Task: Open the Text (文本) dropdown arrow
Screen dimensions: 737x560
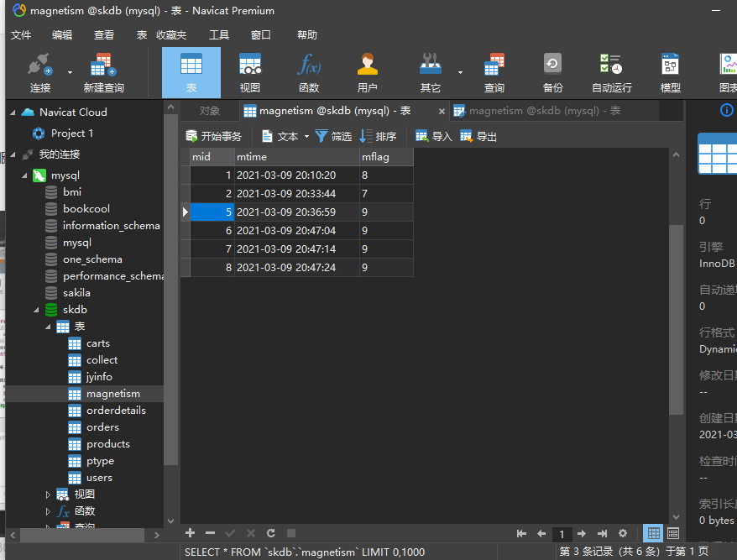Action: [306, 136]
